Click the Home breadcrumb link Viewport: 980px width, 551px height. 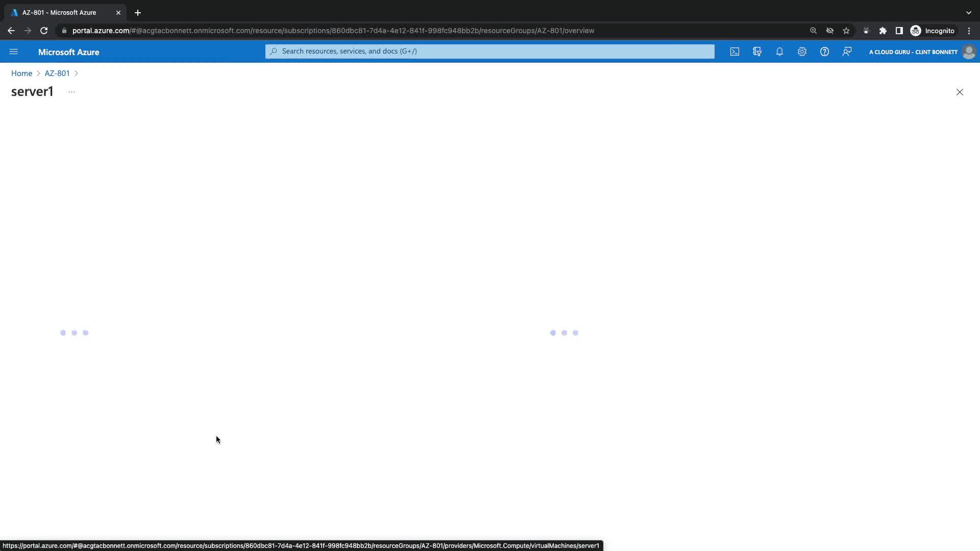coord(21,73)
